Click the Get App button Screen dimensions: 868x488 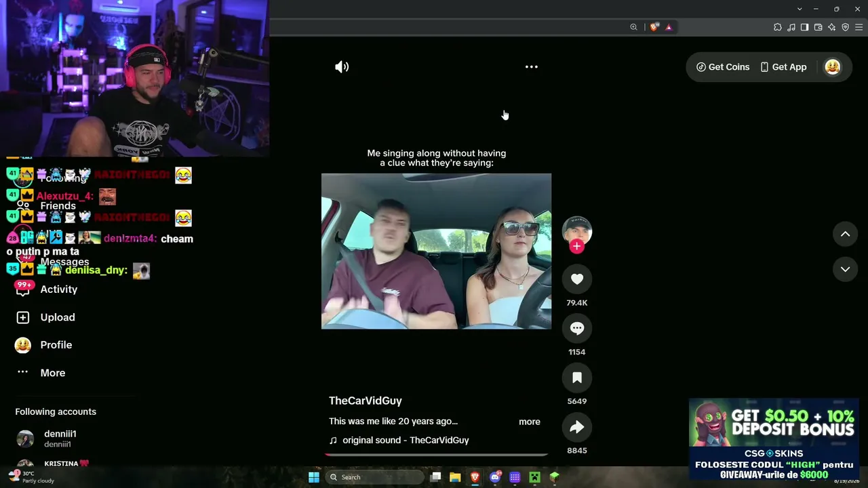coord(783,67)
